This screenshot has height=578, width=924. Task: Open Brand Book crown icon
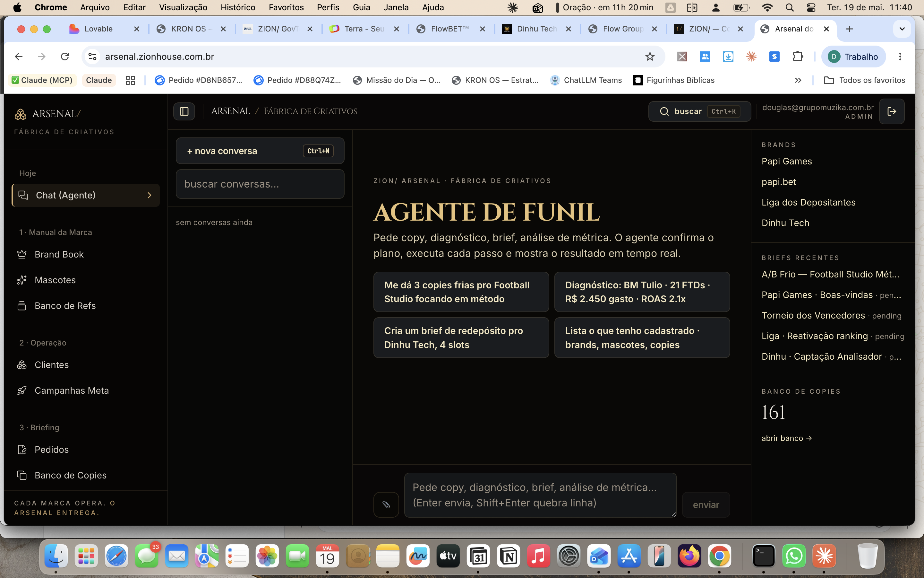click(x=22, y=254)
